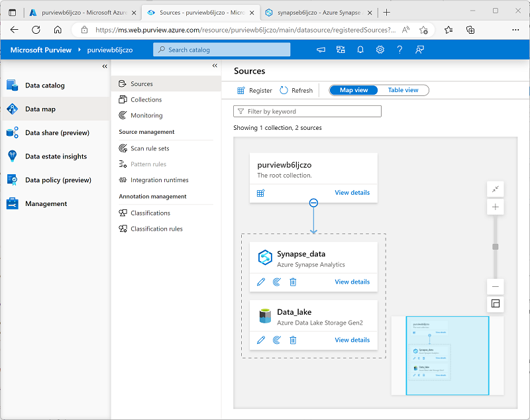
Task: Click the Search catalog box
Action: point(222,50)
